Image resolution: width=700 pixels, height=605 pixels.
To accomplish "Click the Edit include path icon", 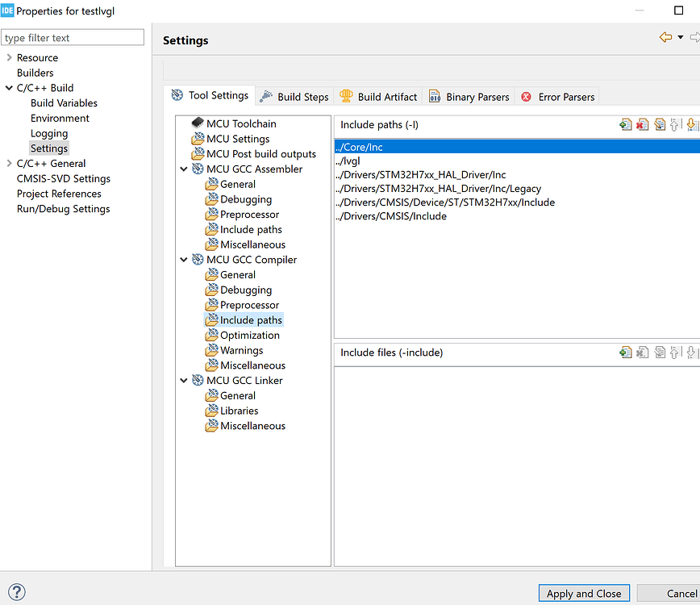I will tap(660, 124).
